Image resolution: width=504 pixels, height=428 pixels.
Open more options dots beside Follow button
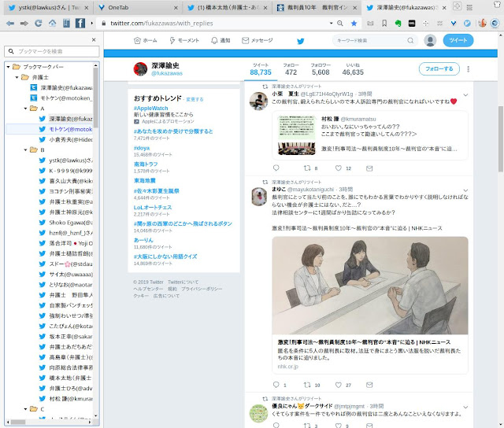[x=469, y=69]
